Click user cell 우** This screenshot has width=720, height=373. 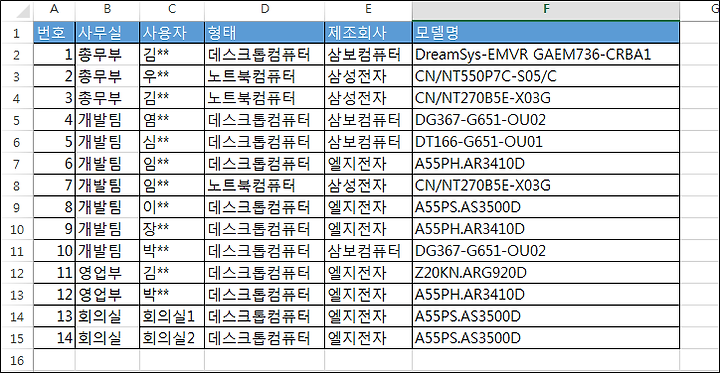[x=172, y=76]
